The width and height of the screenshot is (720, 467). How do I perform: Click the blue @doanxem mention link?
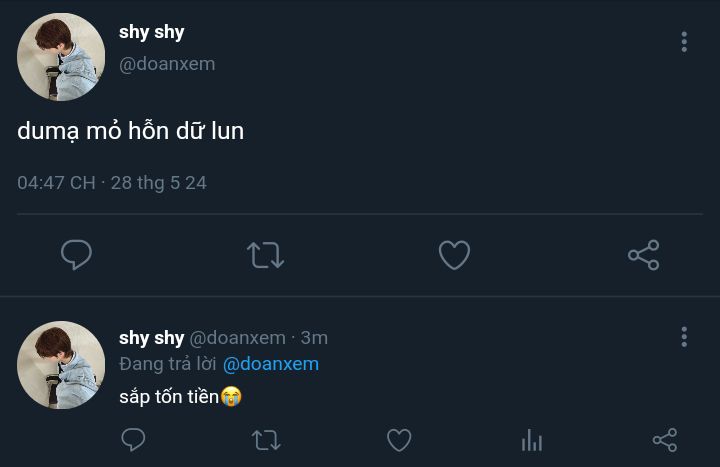click(x=271, y=364)
